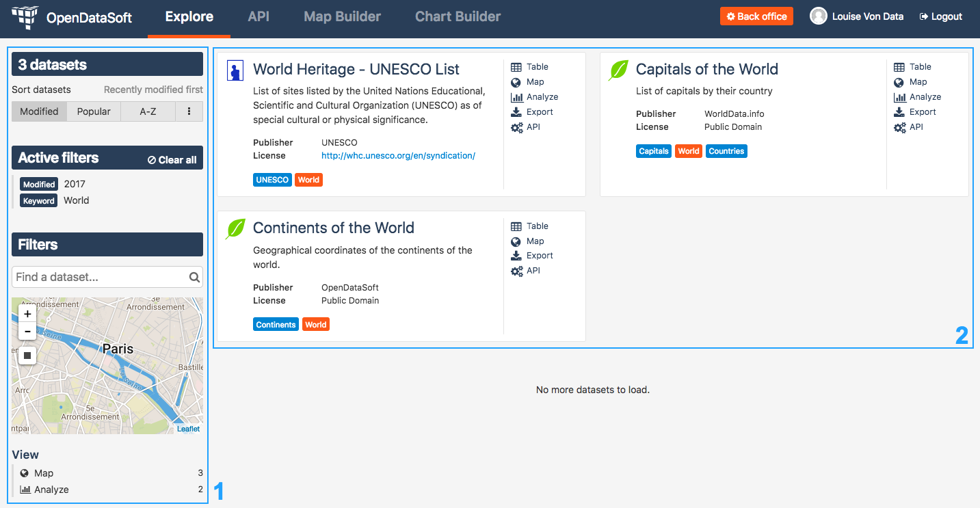Viewport: 980px width, 508px height.
Task: Switch to the Explore tab
Action: (189, 17)
